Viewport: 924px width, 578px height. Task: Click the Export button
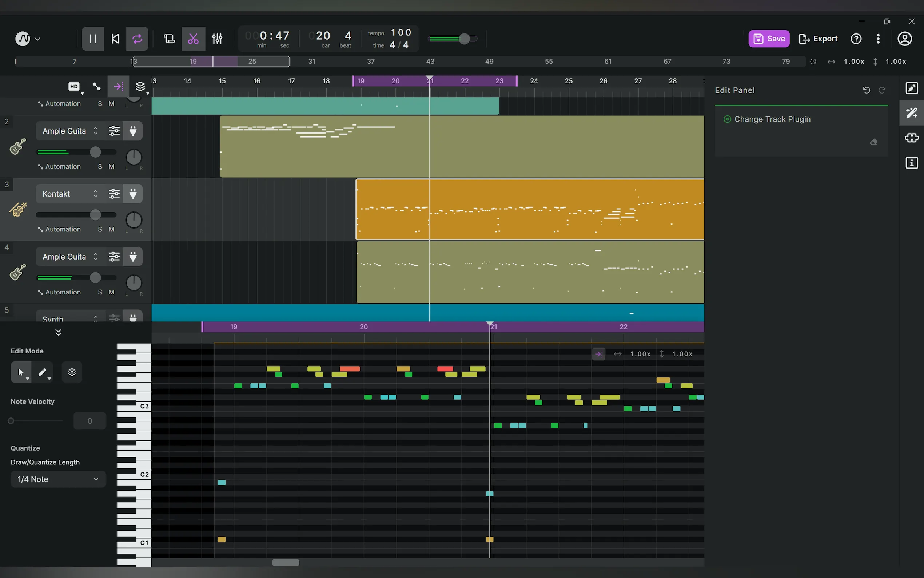tap(818, 39)
